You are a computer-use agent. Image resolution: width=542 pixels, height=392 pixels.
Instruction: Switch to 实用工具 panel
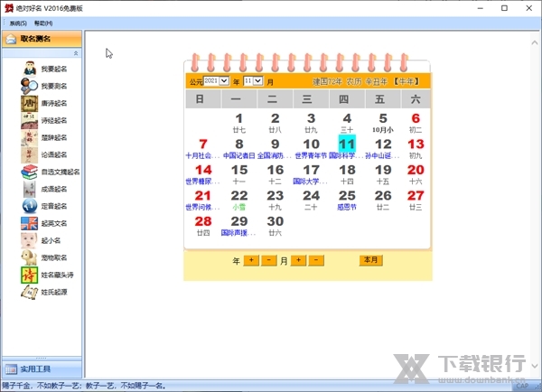point(41,369)
